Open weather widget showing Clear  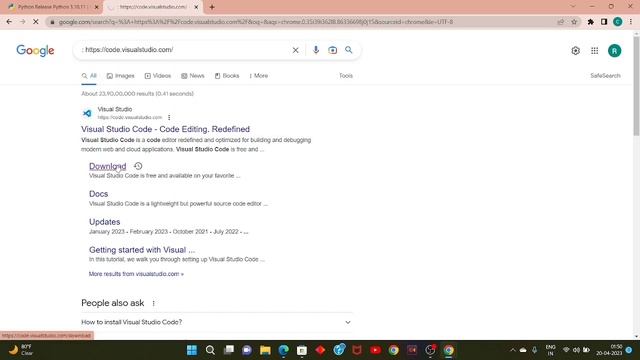[21, 350]
